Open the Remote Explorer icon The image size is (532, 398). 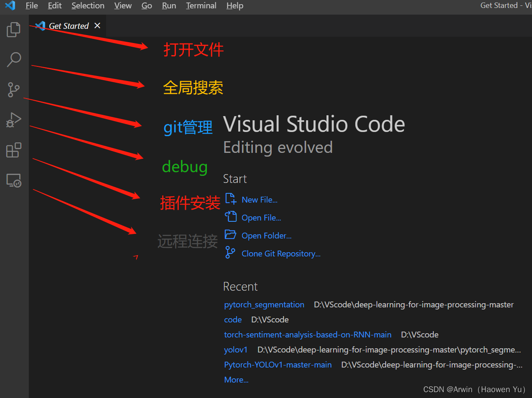point(14,180)
